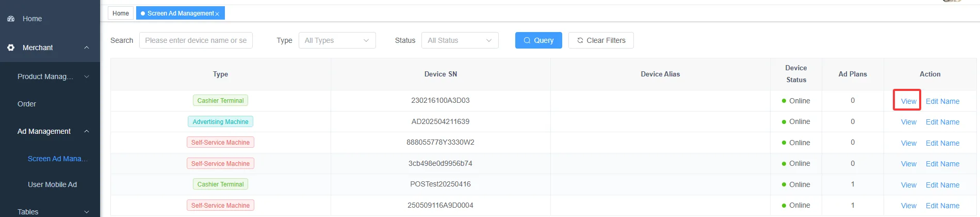Click the Ad Plans column header
This screenshot has width=980, height=217.
[x=853, y=74]
